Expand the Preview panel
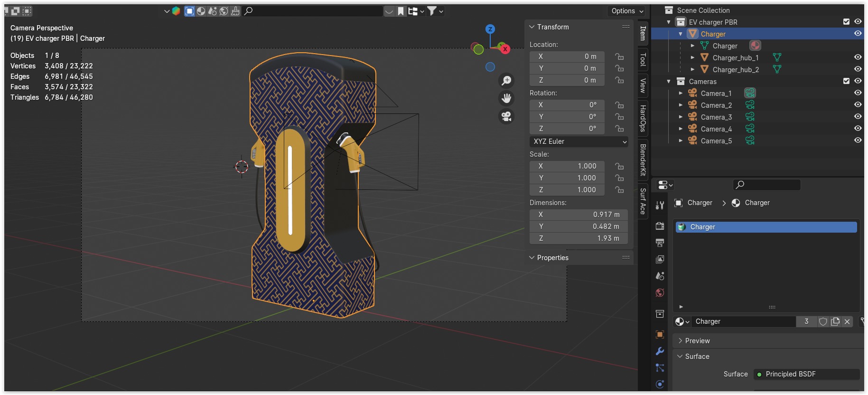Image resolution: width=868 pixels, height=395 pixels. (681, 341)
